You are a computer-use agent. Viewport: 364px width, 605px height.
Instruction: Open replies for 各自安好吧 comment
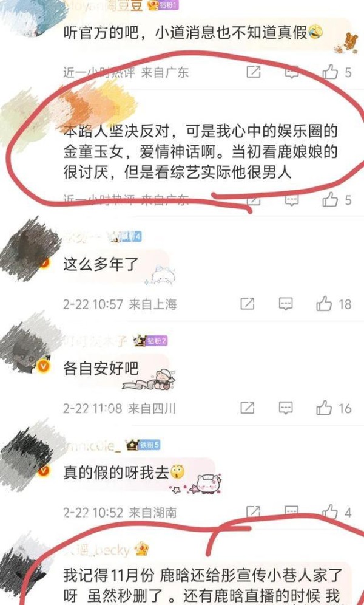pyautogui.click(x=285, y=408)
